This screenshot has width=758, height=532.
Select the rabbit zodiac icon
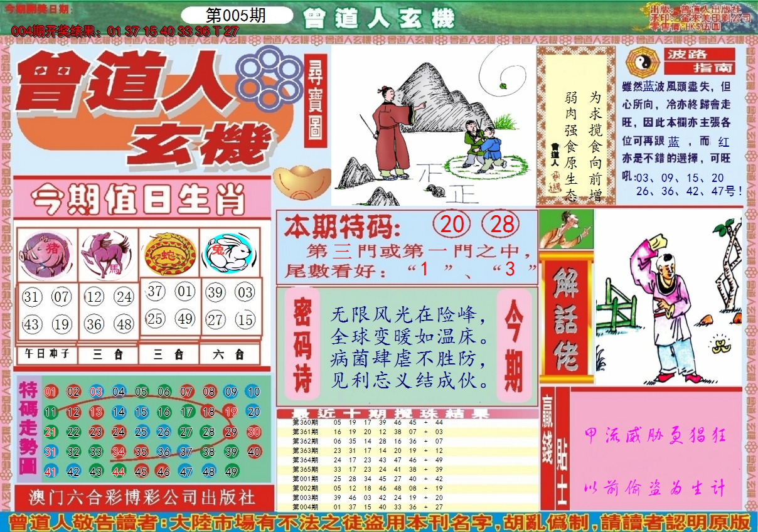230,252
